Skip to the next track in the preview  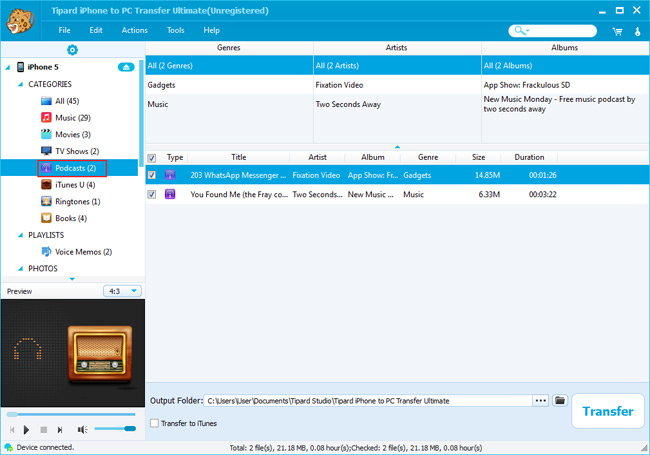coord(60,430)
